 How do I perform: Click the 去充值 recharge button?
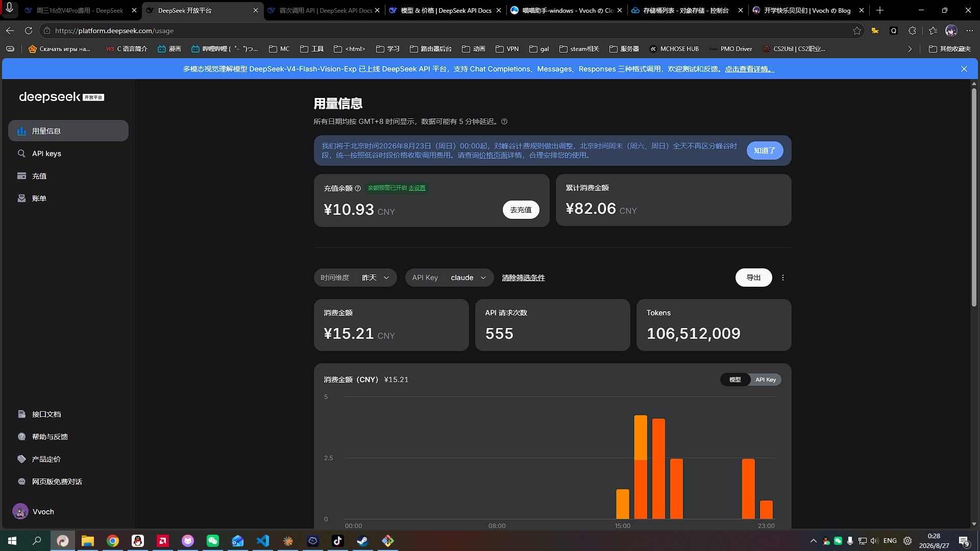pyautogui.click(x=521, y=210)
